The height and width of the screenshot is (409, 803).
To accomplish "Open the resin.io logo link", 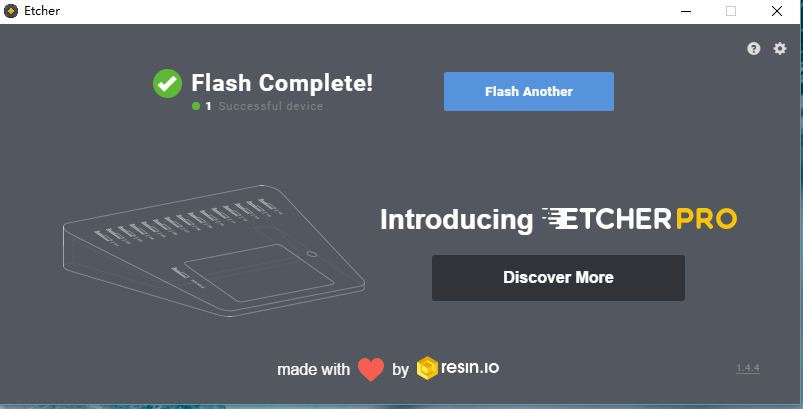I will [x=458, y=368].
